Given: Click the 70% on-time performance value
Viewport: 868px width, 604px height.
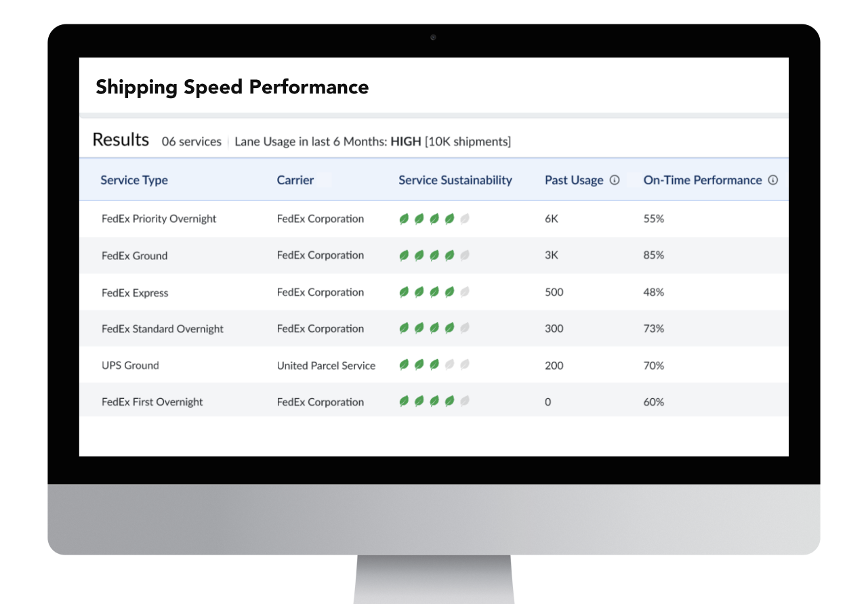Looking at the screenshot, I should (x=654, y=365).
